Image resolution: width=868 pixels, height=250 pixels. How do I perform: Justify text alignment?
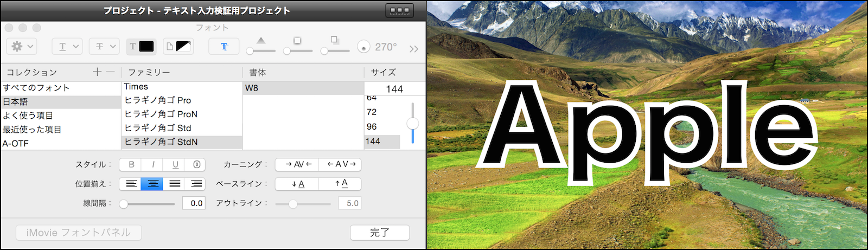[x=175, y=184]
